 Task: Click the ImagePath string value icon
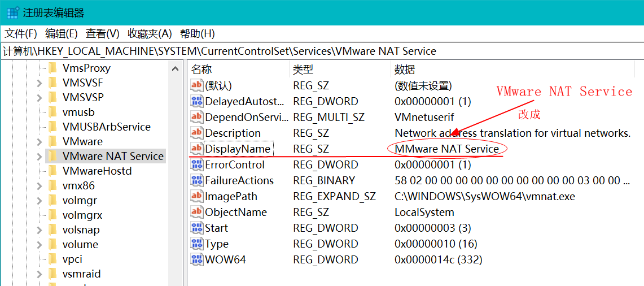(x=197, y=196)
